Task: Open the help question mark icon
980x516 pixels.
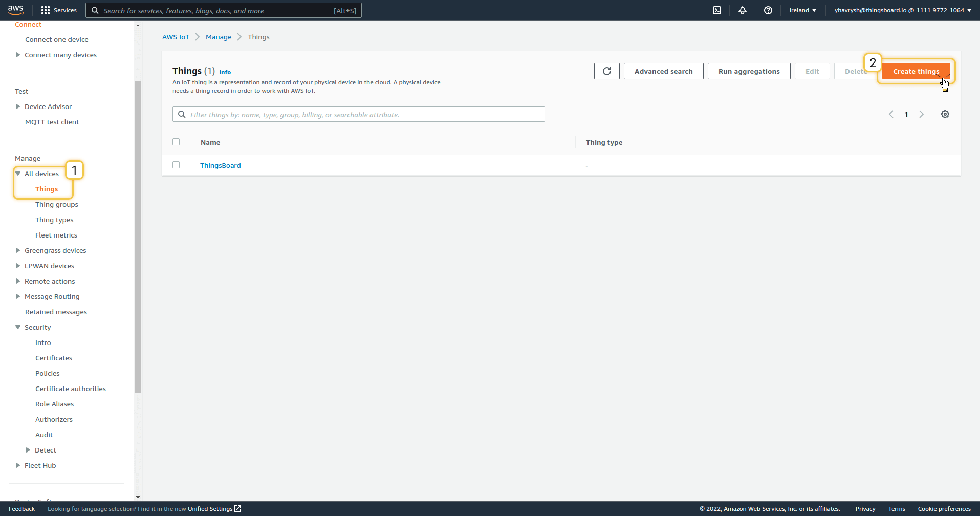Action: (768, 10)
